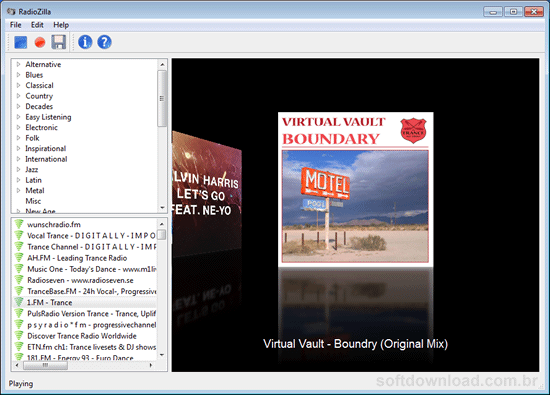Select station wunschradio.fm

pos(54,224)
